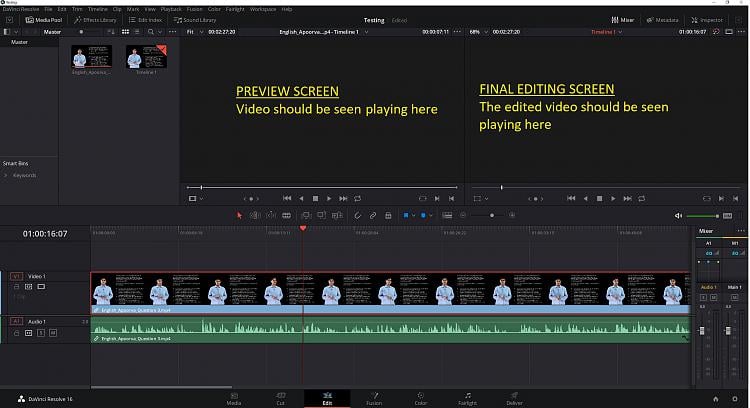750x408 pixels.
Task: Solo the Audio 1 track
Action: point(40,332)
